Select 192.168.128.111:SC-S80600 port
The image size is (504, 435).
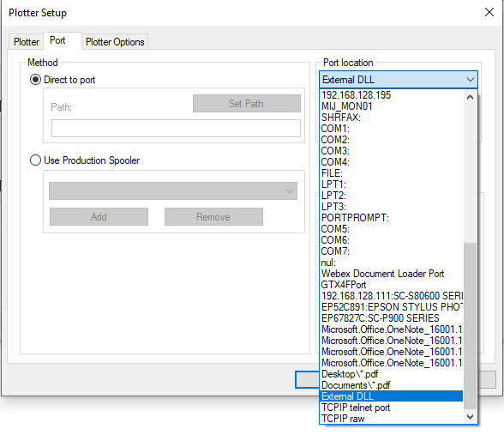pos(391,296)
